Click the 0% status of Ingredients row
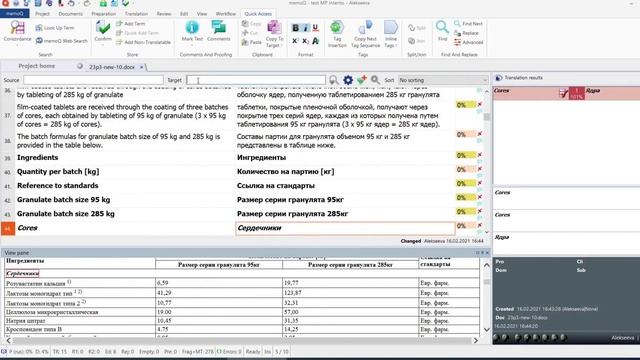640x360 pixels. [466, 155]
